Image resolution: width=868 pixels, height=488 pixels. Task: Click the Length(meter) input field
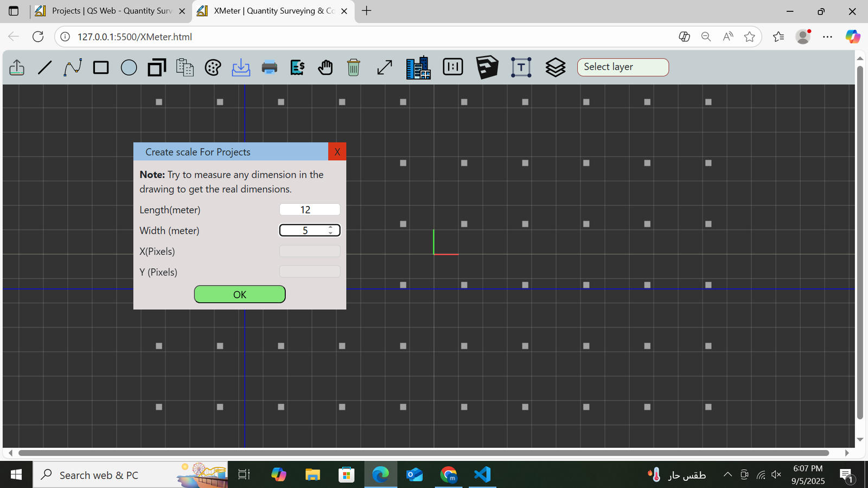[x=309, y=210]
